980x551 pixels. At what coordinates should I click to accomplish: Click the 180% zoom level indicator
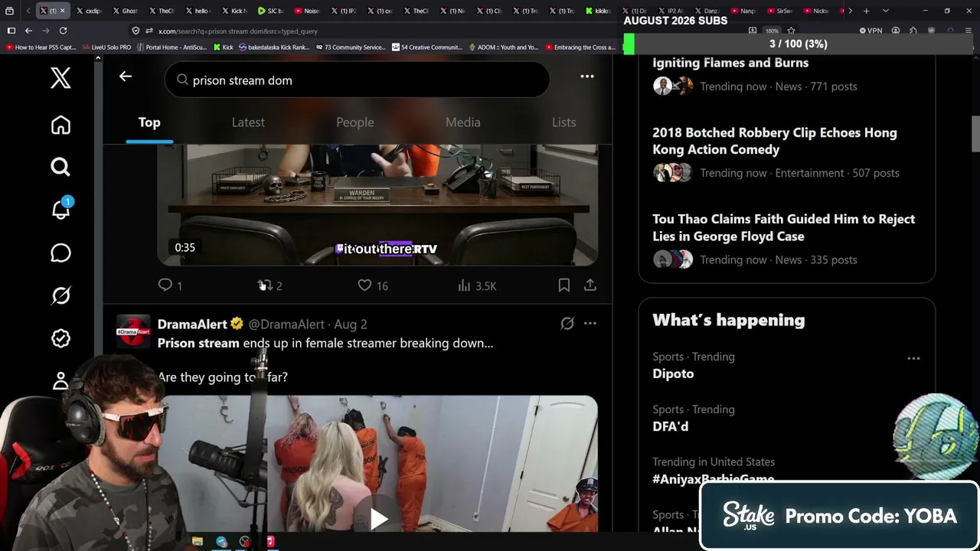(x=771, y=31)
